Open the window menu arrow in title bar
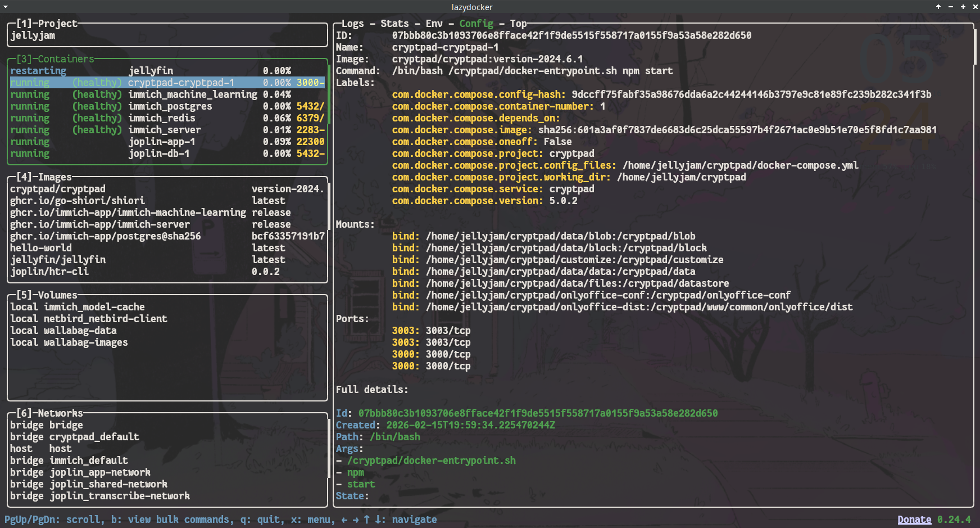This screenshot has height=528, width=980. [x=6, y=7]
